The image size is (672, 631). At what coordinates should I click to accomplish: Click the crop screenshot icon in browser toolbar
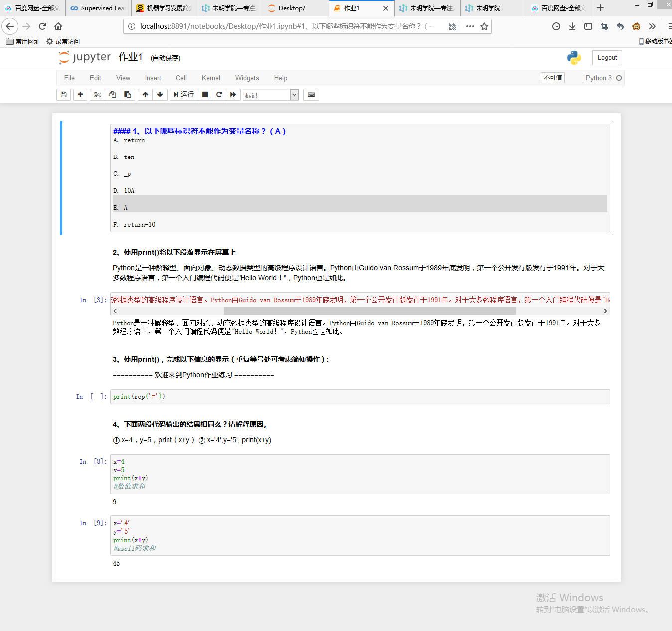click(x=604, y=26)
